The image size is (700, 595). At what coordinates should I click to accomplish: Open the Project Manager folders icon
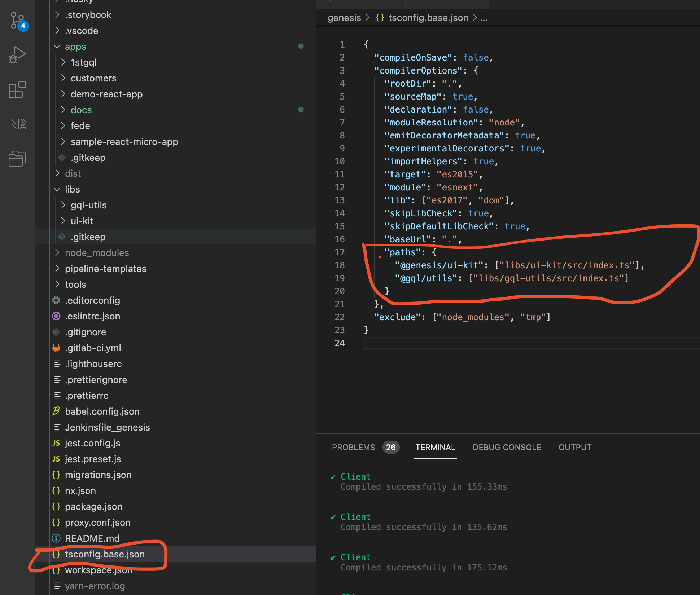17,159
